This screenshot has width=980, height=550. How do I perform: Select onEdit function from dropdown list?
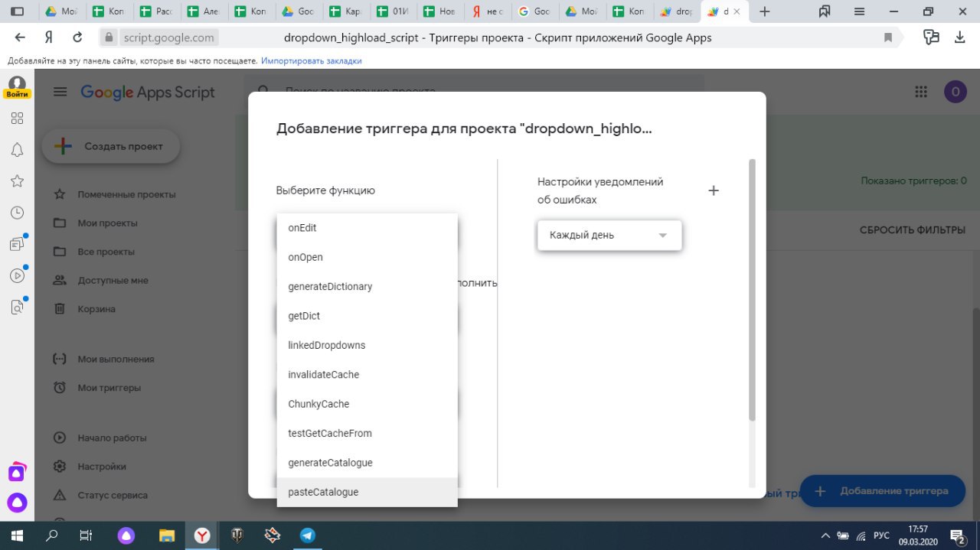[367, 228]
